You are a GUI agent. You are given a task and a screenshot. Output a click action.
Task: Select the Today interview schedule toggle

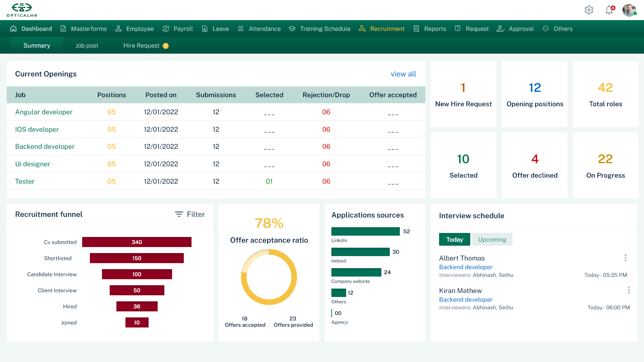(x=454, y=239)
